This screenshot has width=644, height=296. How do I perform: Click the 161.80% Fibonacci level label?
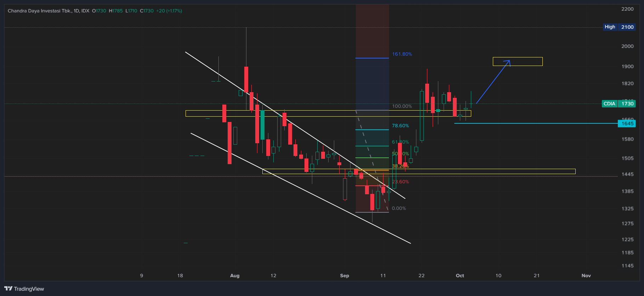[x=402, y=54]
